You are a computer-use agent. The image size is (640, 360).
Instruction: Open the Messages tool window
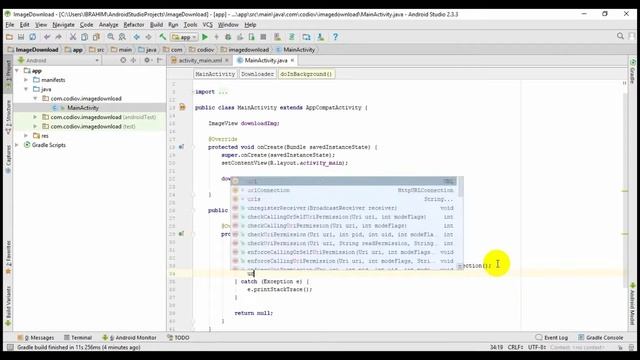point(36,338)
